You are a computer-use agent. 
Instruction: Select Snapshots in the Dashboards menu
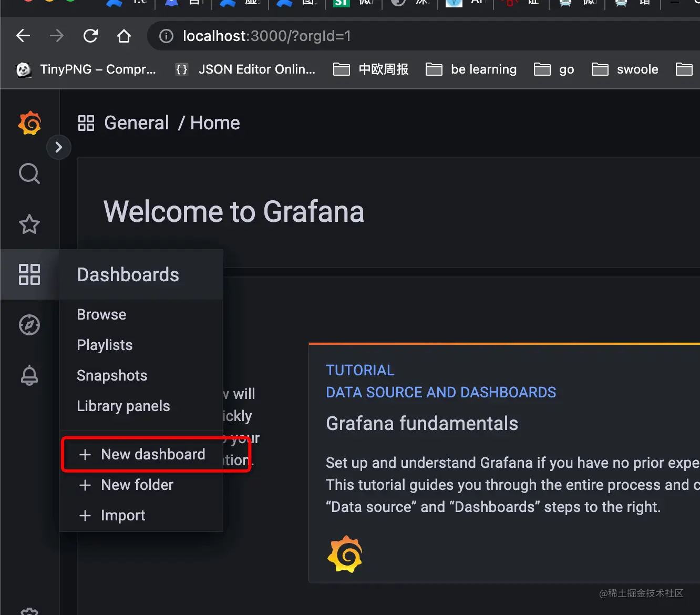pos(112,375)
